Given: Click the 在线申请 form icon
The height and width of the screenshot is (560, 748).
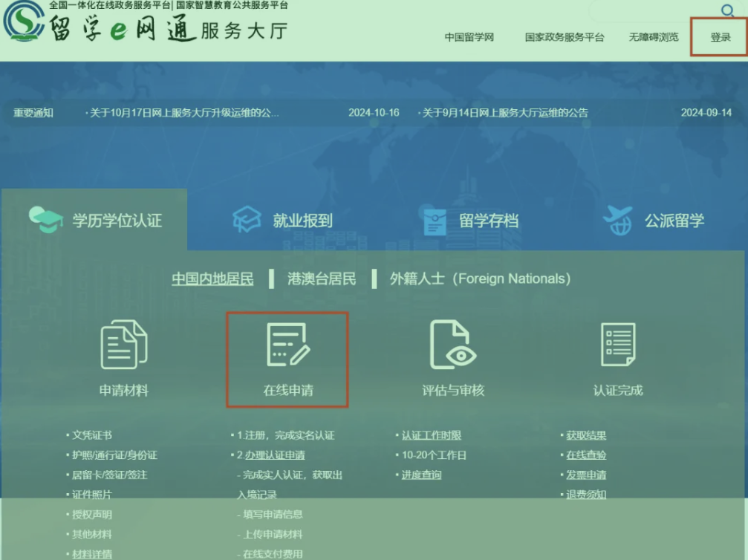Looking at the screenshot, I should (287, 345).
